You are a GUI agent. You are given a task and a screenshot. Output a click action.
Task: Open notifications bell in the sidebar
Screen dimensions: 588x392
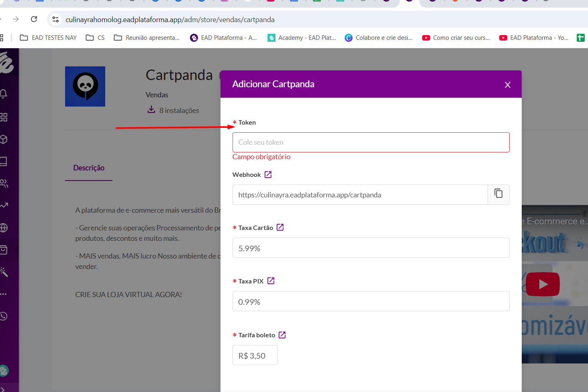point(3,94)
